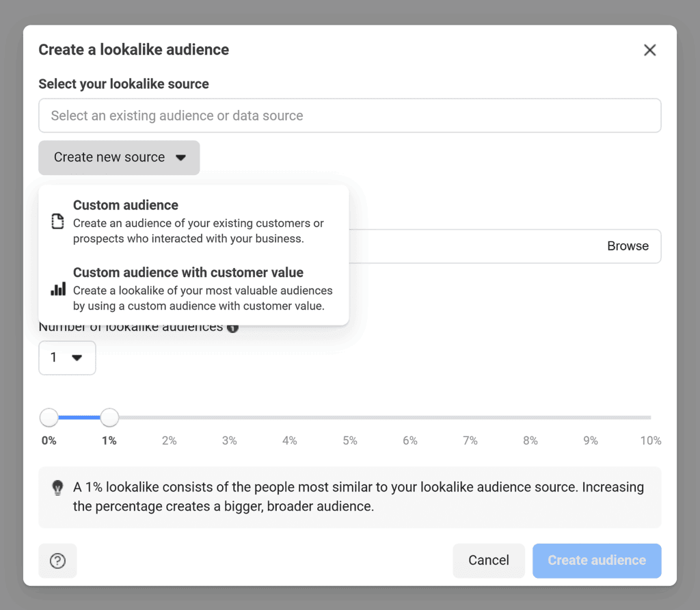700x610 pixels.
Task: Click the Cancel button
Action: [x=489, y=560]
